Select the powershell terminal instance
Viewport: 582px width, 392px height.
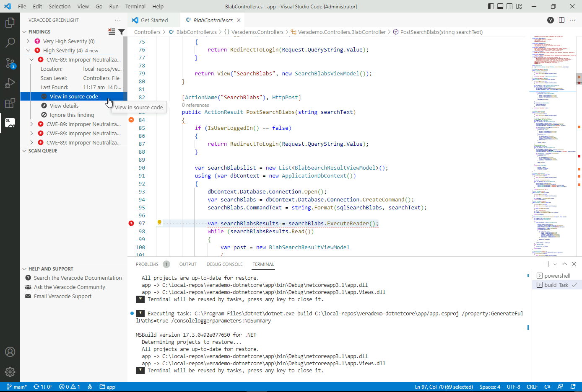[557, 276]
